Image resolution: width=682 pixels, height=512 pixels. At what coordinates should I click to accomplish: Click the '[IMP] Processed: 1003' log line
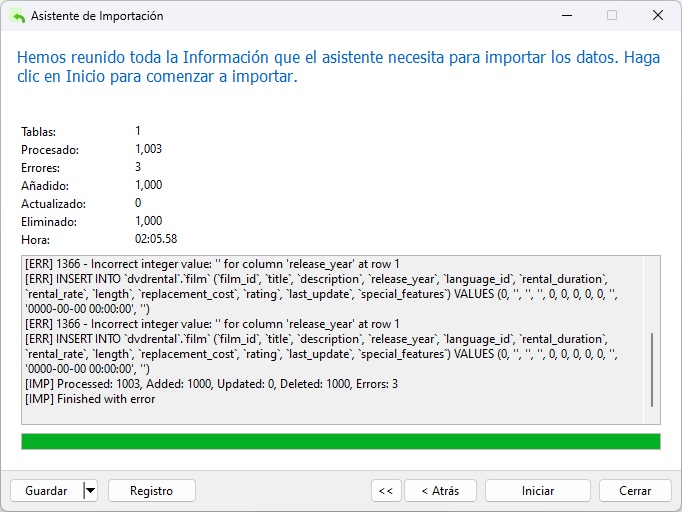coord(211,384)
